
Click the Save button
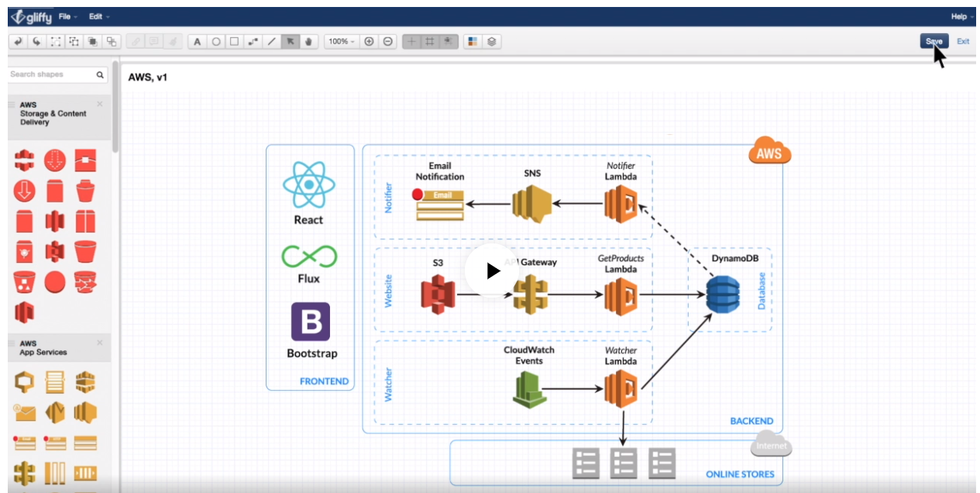[x=934, y=42]
